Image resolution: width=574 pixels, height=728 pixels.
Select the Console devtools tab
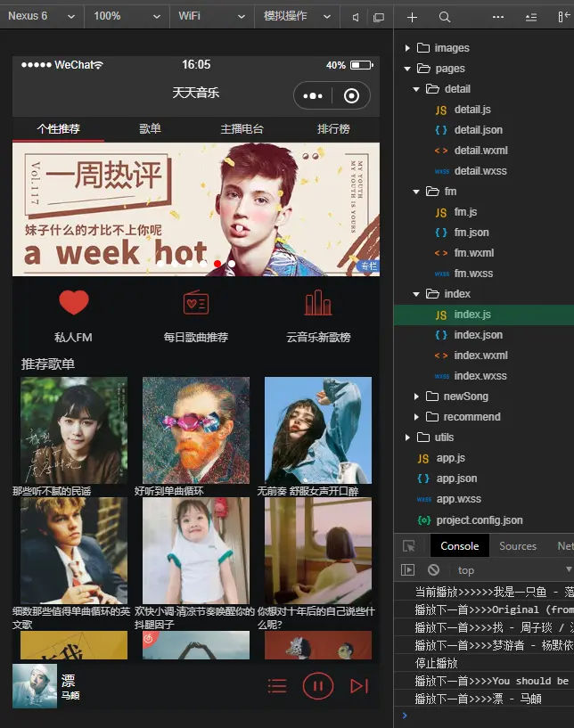pos(459,546)
